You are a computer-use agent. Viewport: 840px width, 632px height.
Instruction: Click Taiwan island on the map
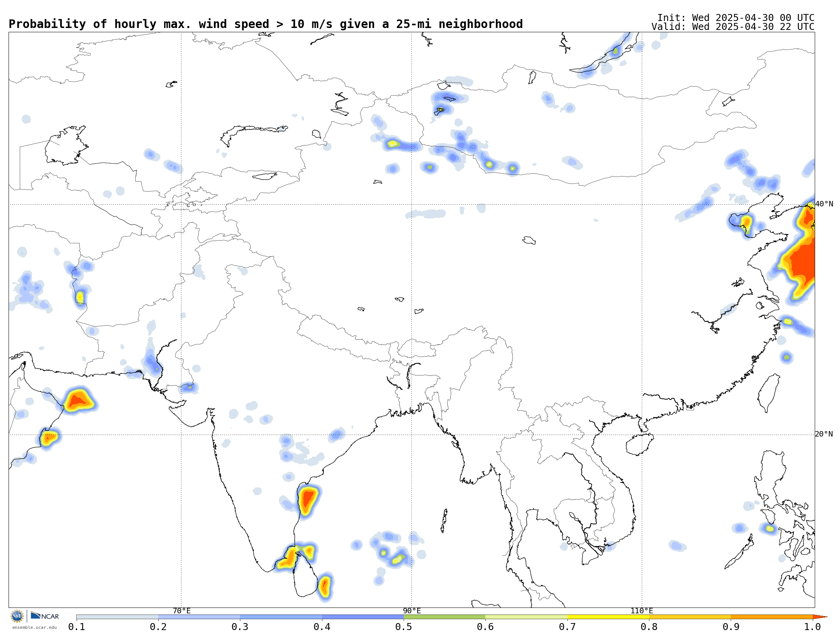(x=769, y=393)
